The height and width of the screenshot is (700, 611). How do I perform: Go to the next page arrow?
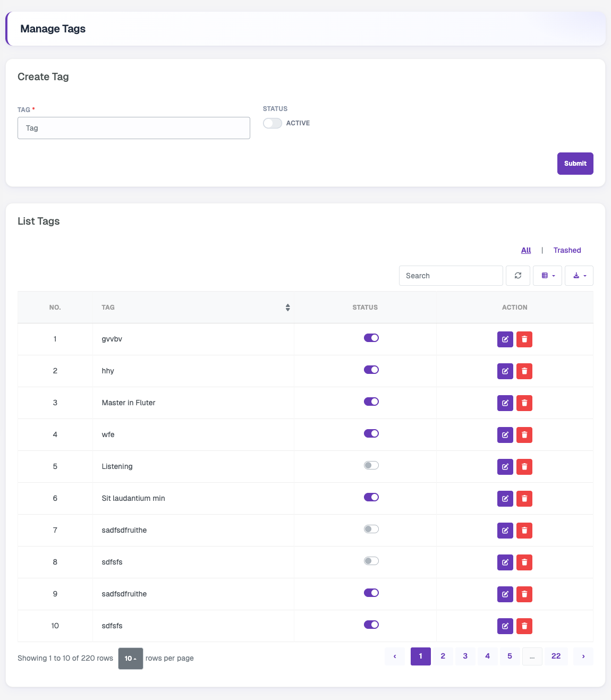[x=583, y=656]
